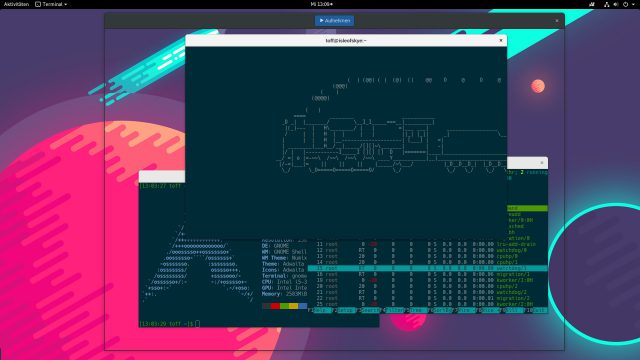Click the neofetch line 'DE: GNOME'
Screen dimensions: 640x360
click(276, 246)
